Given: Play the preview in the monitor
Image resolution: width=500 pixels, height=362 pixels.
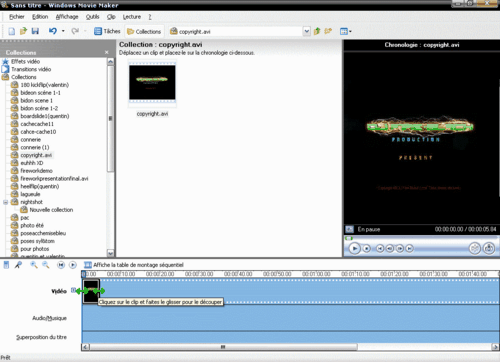Looking at the screenshot, I should point(354,248).
